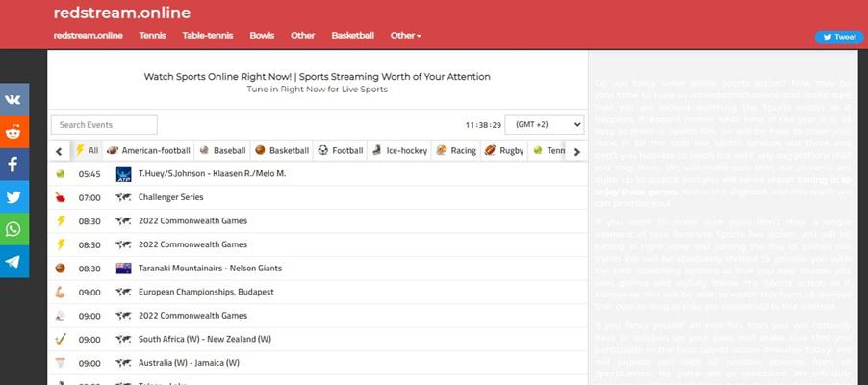The height and width of the screenshot is (385, 868).
Task: Open Bowls in the navbar
Action: pos(262,35)
